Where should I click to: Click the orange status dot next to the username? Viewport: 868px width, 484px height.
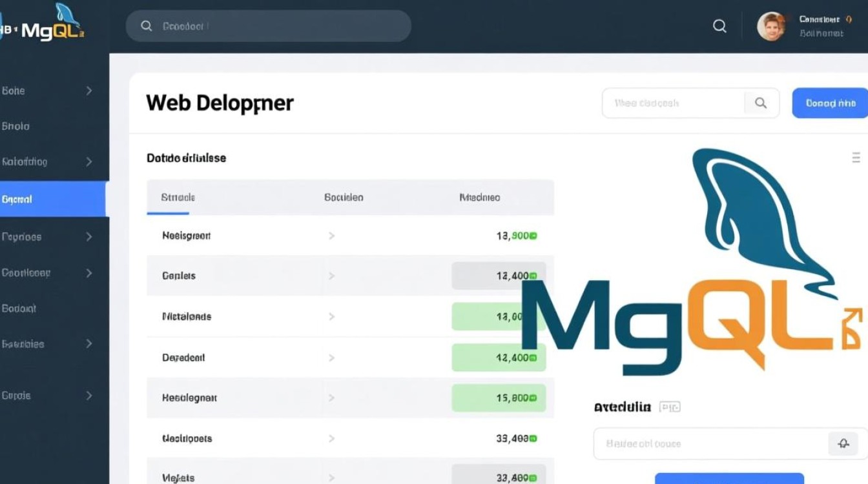[849, 19]
